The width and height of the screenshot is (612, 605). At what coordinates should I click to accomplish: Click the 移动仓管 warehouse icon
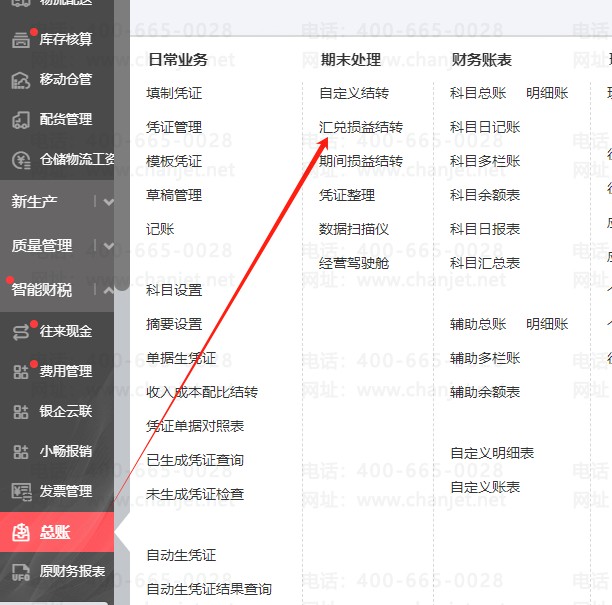tap(21, 80)
